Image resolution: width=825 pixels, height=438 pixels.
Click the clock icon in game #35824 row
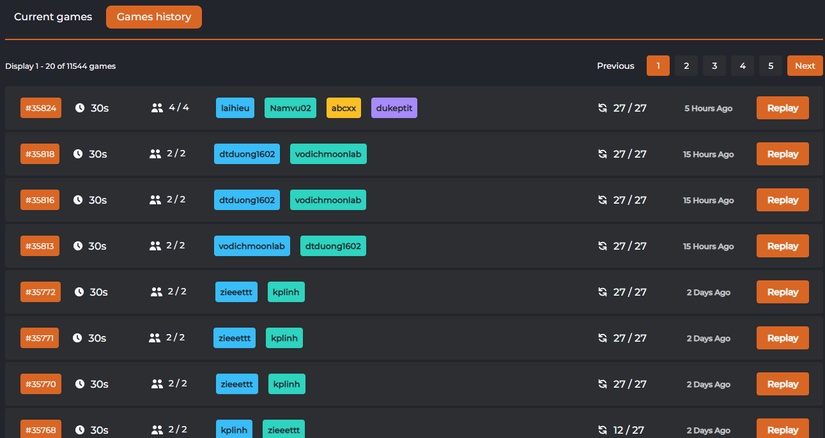(x=79, y=108)
